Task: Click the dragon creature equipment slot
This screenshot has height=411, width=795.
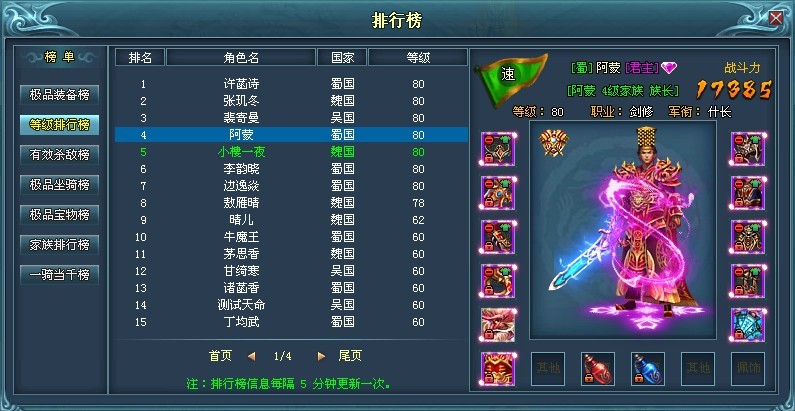Action: [498, 325]
